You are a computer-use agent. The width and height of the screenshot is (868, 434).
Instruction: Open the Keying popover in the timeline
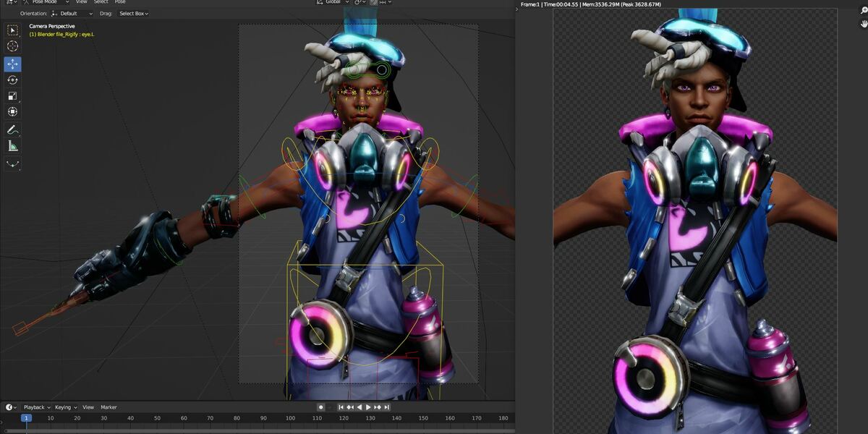tap(65, 407)
